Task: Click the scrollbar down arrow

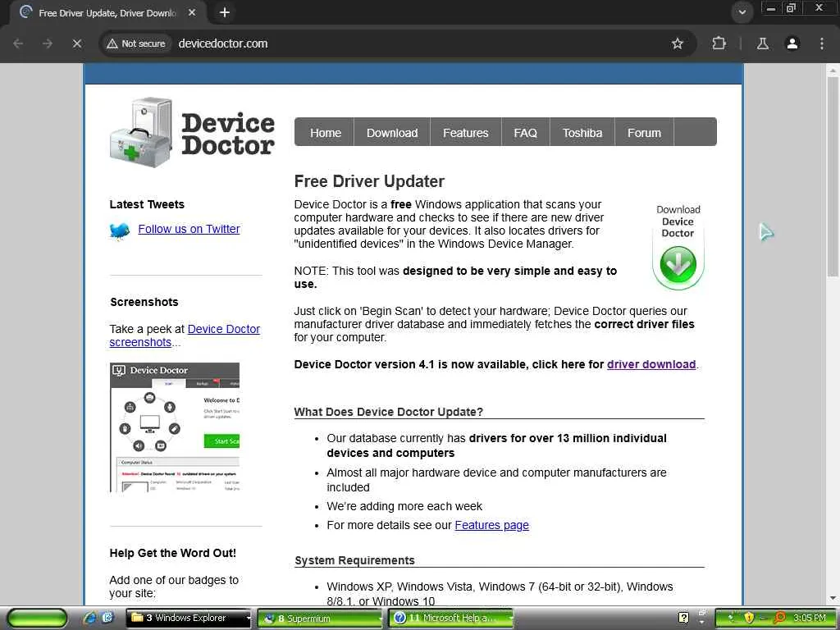Action: click(x=833, y=598)
